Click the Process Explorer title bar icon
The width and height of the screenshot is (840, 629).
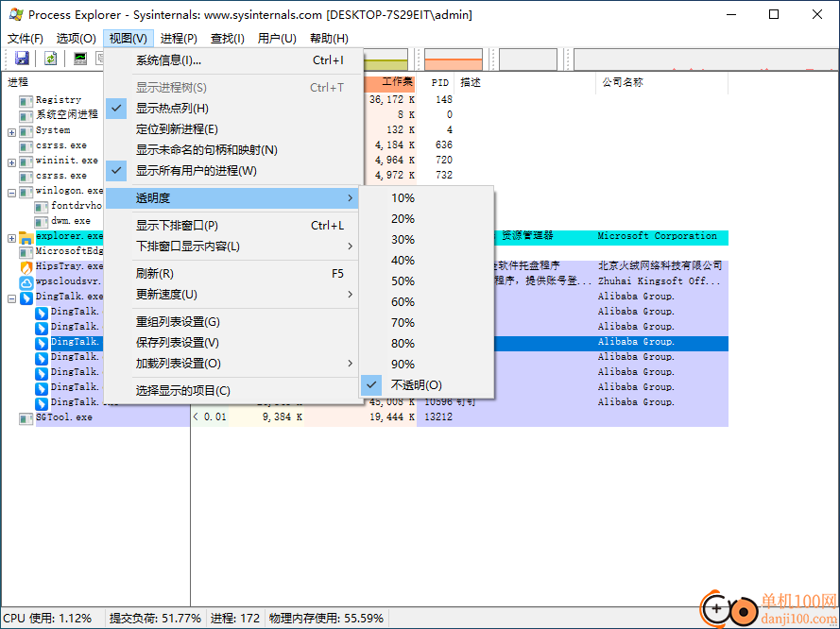point(16,14)
